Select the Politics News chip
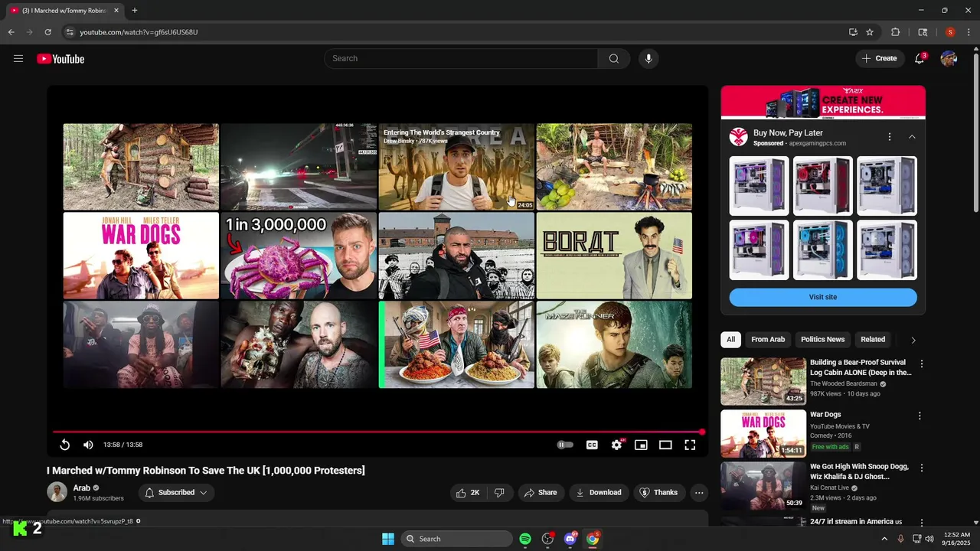 click(x=823, y=340)
